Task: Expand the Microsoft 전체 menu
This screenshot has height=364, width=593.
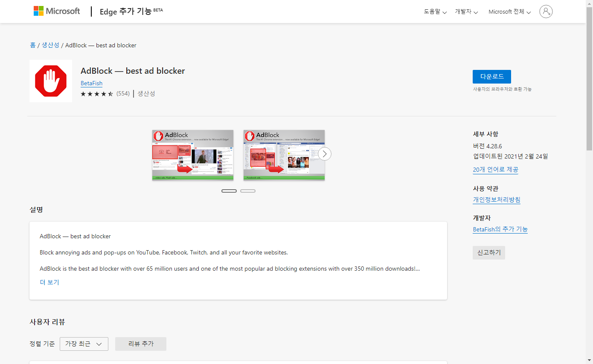Action: coord(509,12)
